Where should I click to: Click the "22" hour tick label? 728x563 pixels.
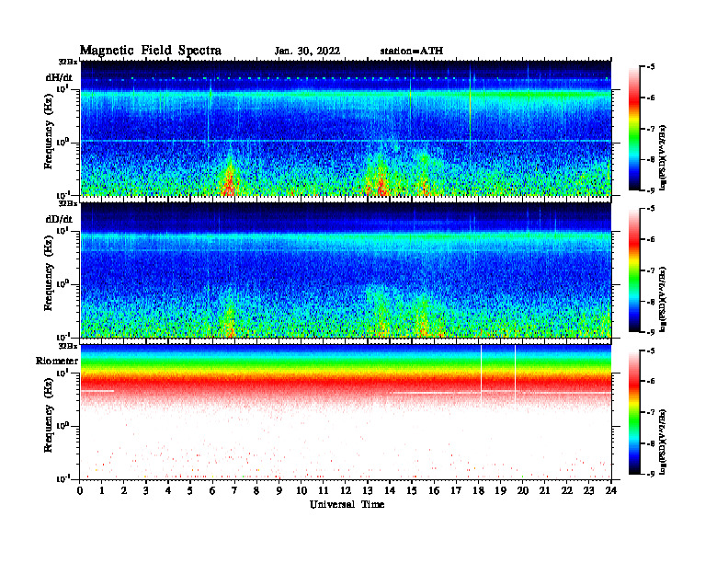pyautogui.click(x=567, y=491)
